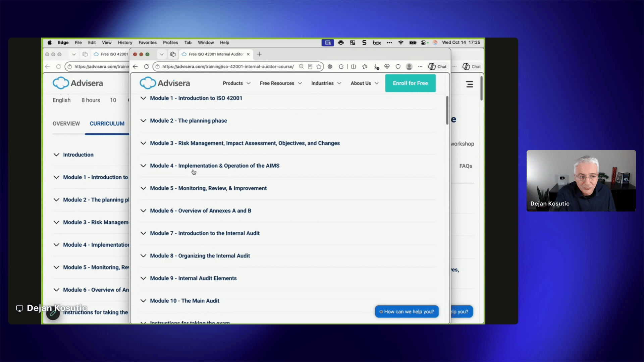Open the profile avatar in the front Edge window

409,67
